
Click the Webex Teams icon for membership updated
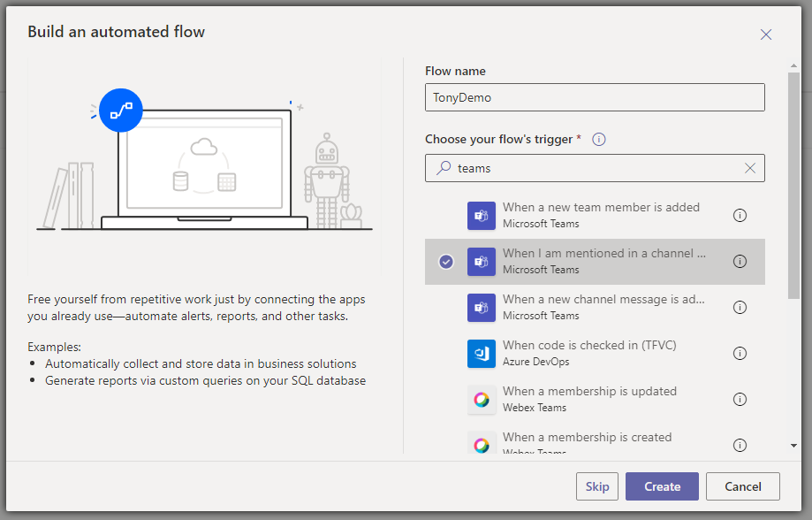tap(481, 400)
